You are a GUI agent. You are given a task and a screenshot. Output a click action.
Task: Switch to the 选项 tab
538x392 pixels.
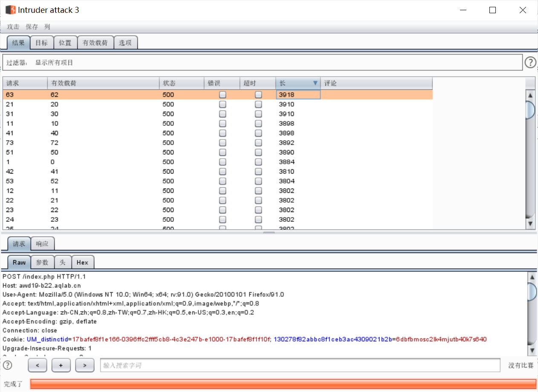pyautogui.click(x=125, y=43)
